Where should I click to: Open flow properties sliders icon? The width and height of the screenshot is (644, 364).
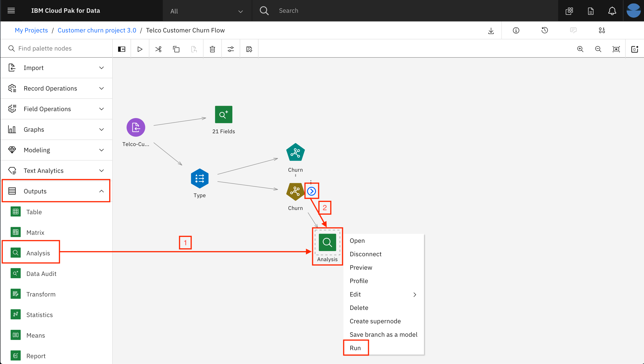pyautogui.click(x=231, y=49)
